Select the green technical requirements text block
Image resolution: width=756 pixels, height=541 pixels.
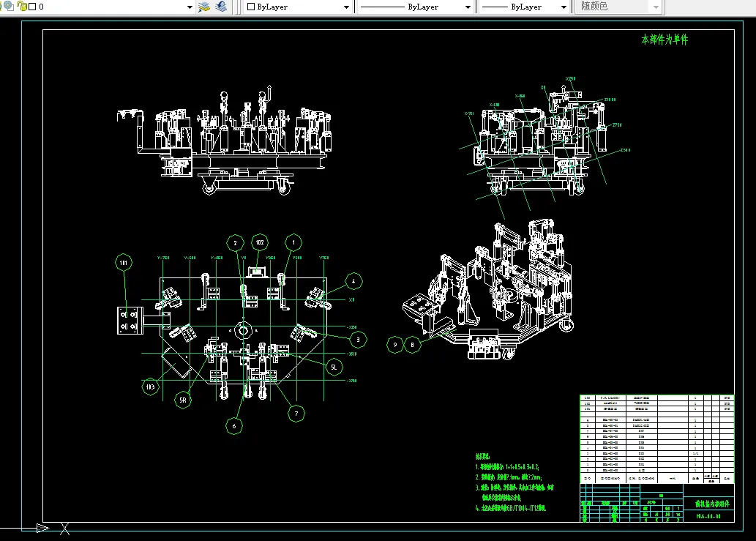click(514, 482)
